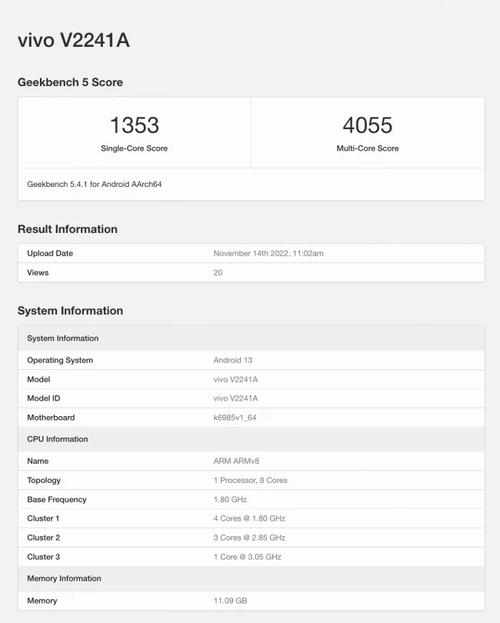Click the vivo V2241A page title
This screenshot has width=500, height=623.
[x=74, y=40]
